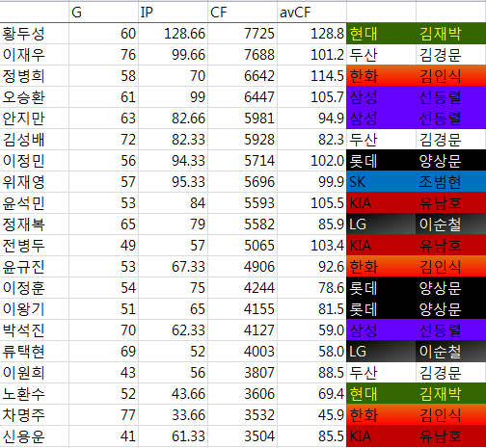The height and width of the screenshot is (448, 486).
Task: Select the avCF value 128.8
Action: pos(311,34)
